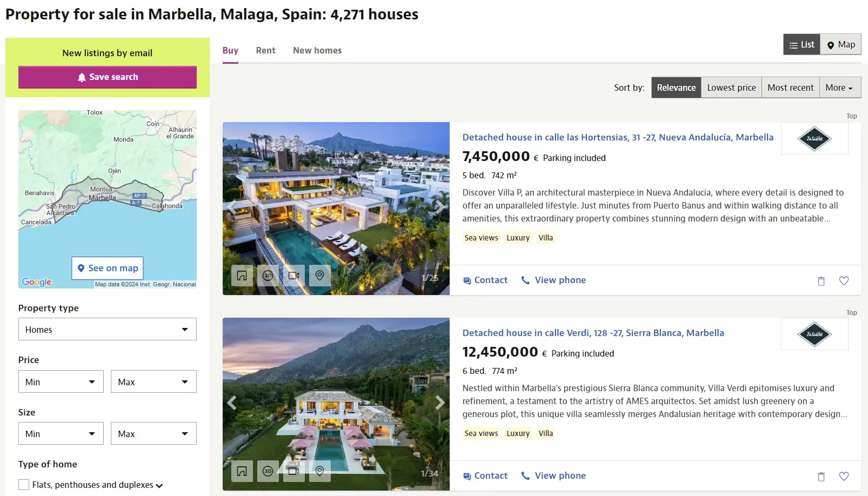Switch to the Rent tab
The width and height of the screenshot is (868, 496).
(265, 50)
